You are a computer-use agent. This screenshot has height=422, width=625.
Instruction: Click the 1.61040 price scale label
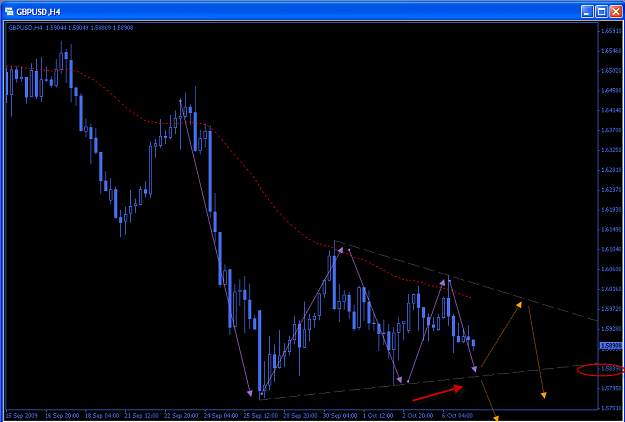[613, 249]
